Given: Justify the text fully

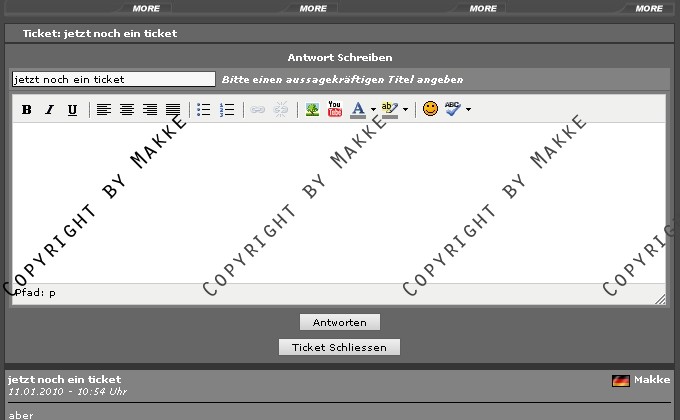Looking at the screenshot, I should [x=173, y=110].
